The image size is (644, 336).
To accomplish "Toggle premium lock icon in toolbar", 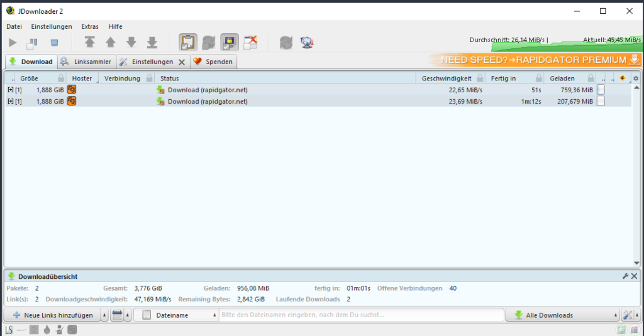I will (230, 42).
